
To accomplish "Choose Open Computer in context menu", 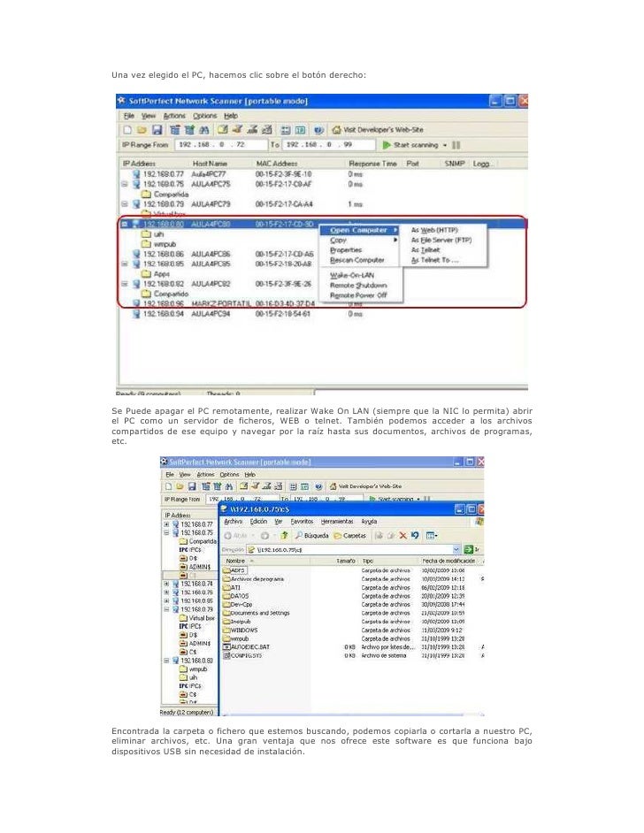I will click(358, 230).
